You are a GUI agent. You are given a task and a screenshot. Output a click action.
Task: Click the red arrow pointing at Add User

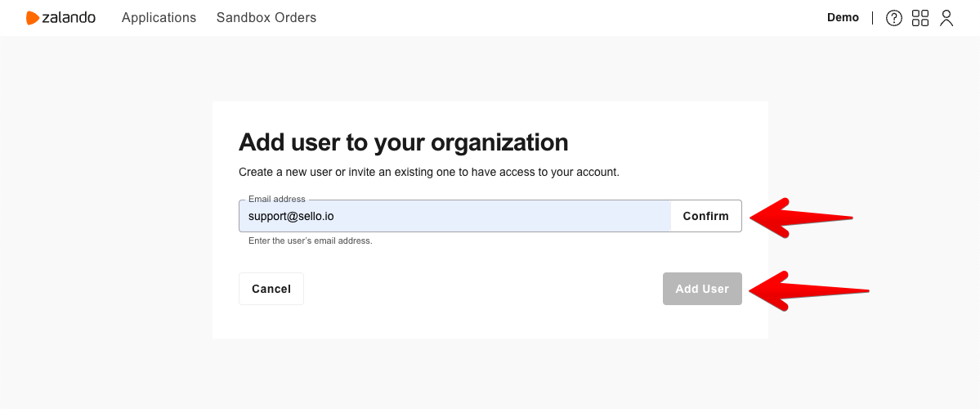[808, 291]
